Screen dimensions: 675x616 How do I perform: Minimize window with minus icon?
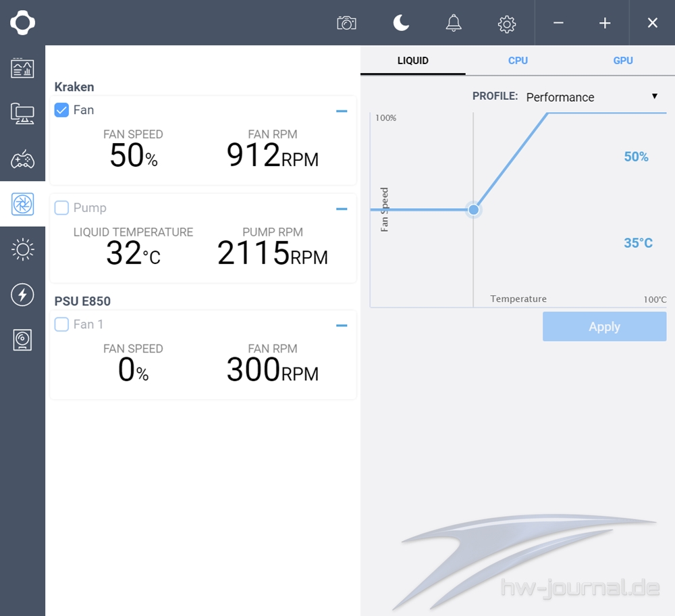558,23
